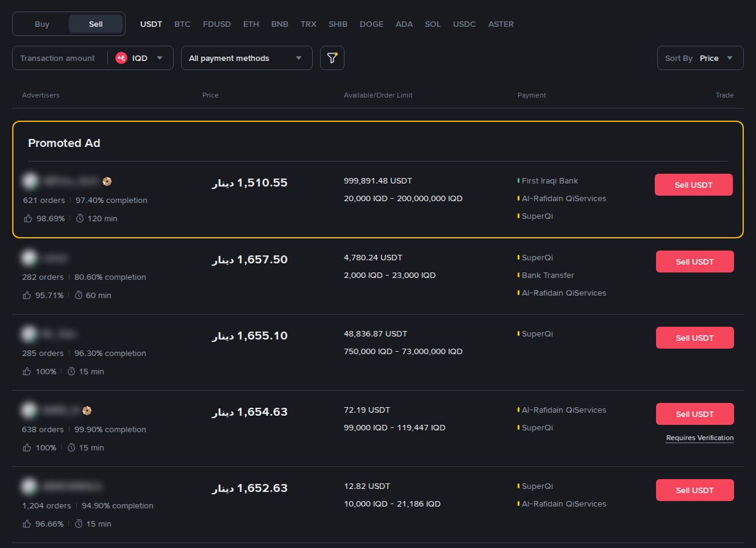Click the 1,204 orders text
The image size is (756, 548).
tap(46, 505)
